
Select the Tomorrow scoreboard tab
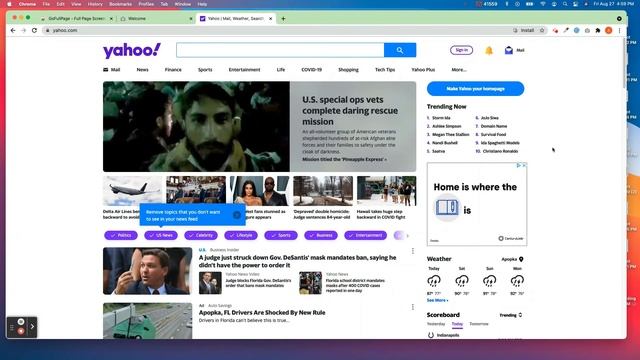(x=479, y=324)
